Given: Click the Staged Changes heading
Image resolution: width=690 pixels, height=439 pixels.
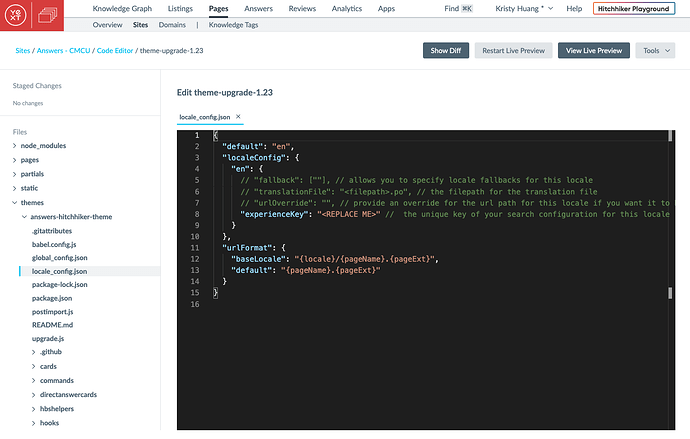Looking at the screenshot, I should point(37,86).
